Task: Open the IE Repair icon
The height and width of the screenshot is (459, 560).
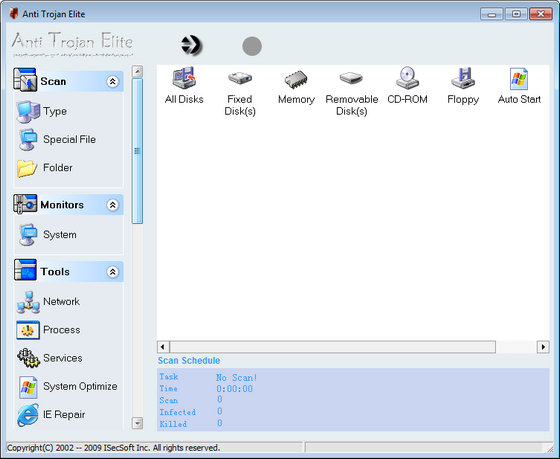Action: pyautogui.click(x=28, y=415)
